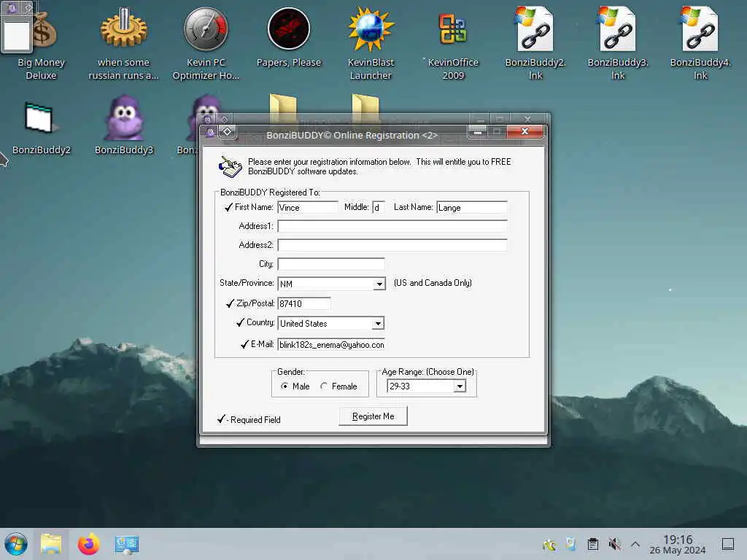Open the tray icon left of clipboard

point(570,544)
